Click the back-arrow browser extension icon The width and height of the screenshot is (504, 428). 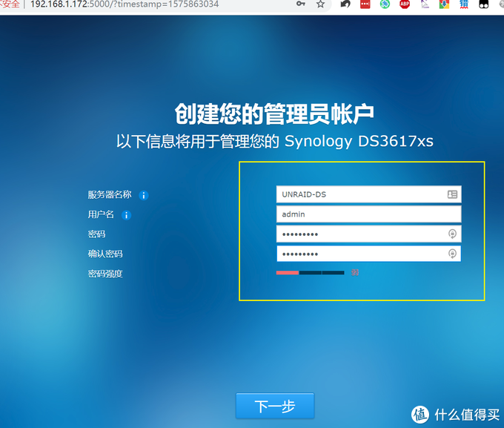click(x=345, y=4)
